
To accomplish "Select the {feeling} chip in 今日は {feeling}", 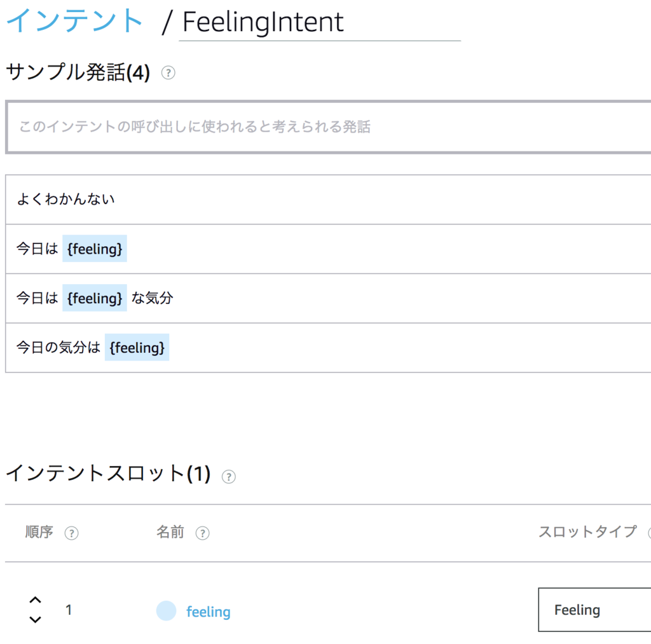I will point(94,249).
